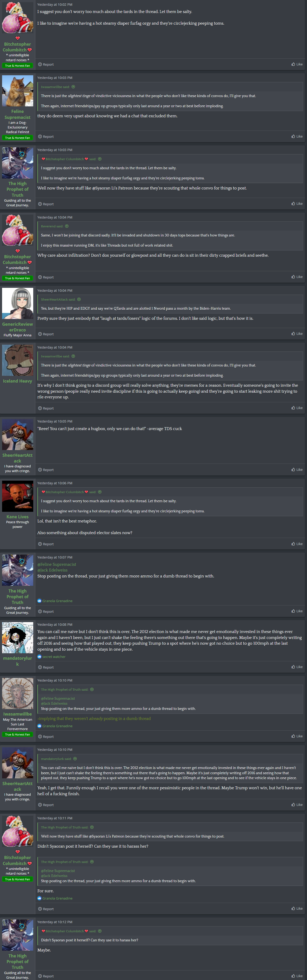
Task: Like the 10:02 PM post by Bitchstopher Columbitch
Action: [297, 64]
